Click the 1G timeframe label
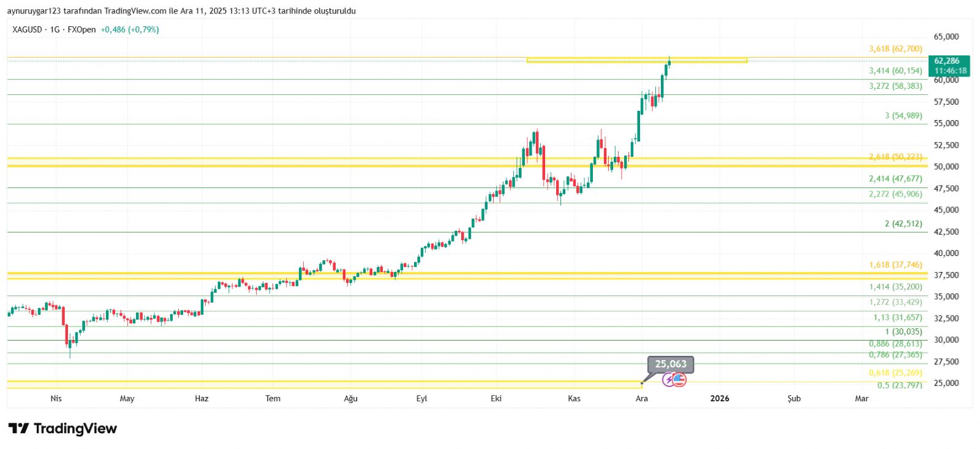 55,29
